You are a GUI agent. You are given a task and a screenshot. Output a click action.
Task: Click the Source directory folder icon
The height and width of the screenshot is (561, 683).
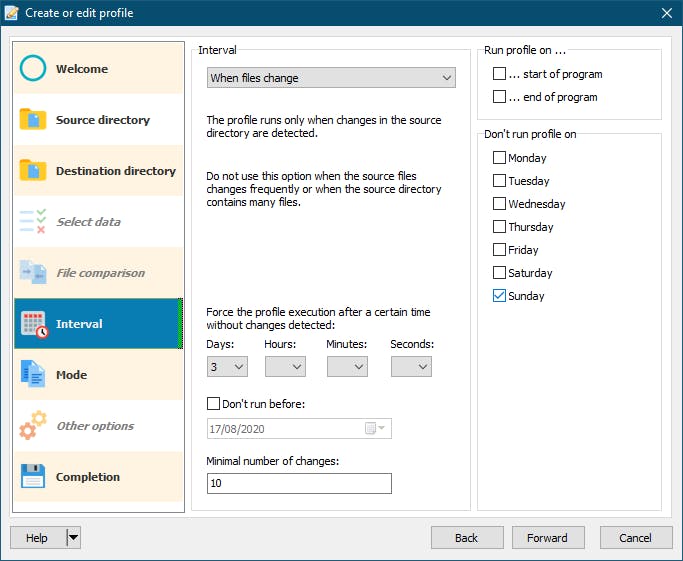(33, 120)
